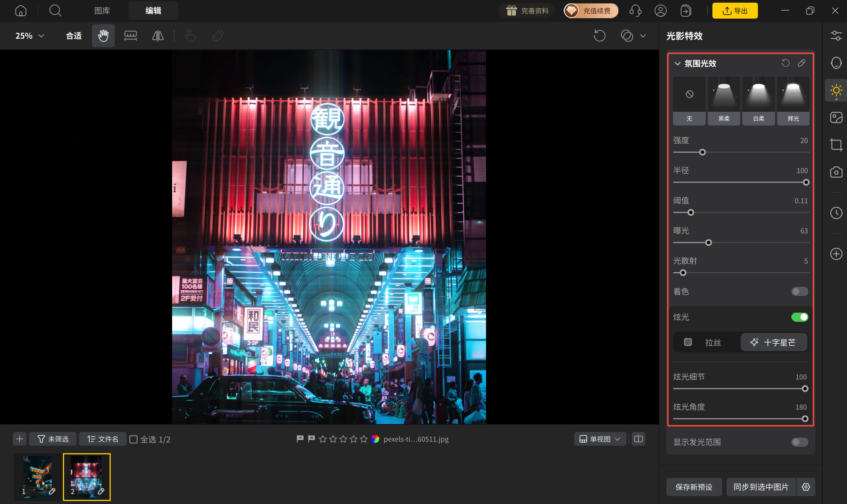Turn off the 炫光 toggle
Image resolution: width=847 pixels, height=504 pixels.
(x=800, y=317)
